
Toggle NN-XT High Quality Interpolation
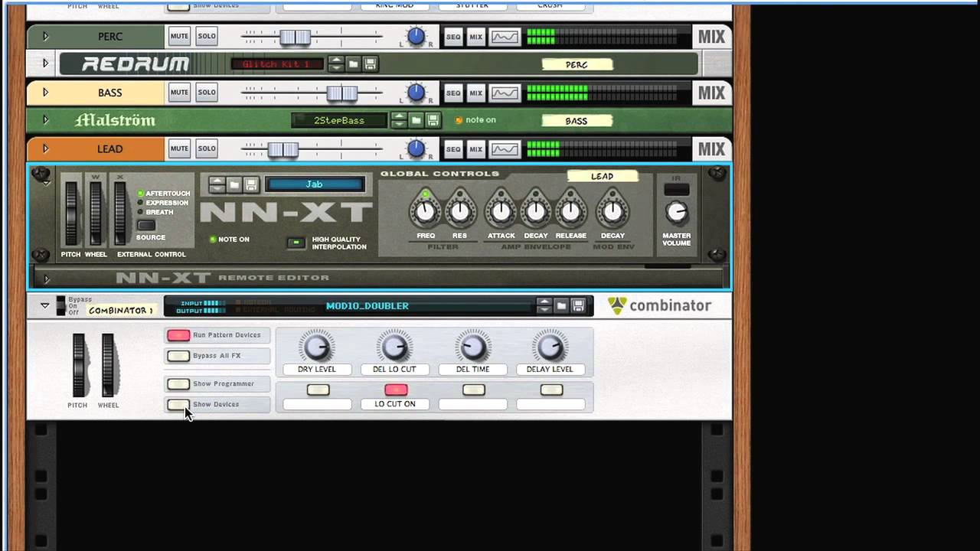click(296, 243)
